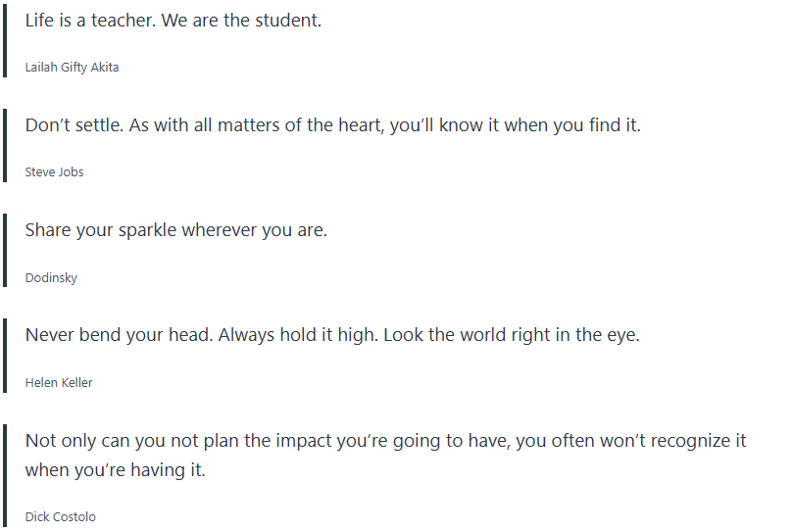Click the 'Share your sparkle' quote
Viewport: 792px width, 532px height.
coord(175,230)
